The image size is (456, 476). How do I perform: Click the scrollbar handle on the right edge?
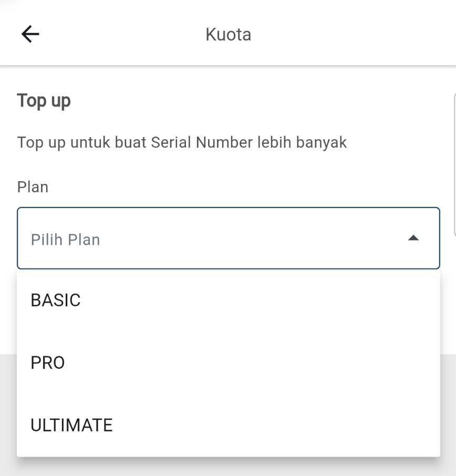454,163
